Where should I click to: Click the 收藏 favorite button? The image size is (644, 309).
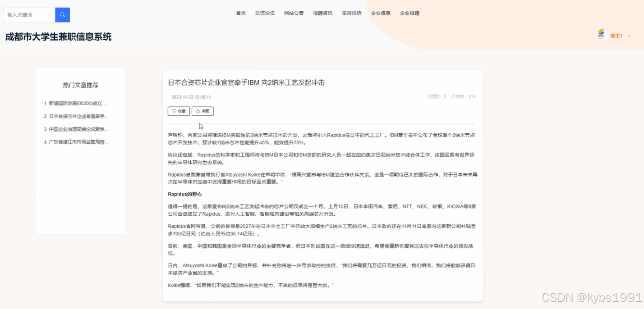179,111
